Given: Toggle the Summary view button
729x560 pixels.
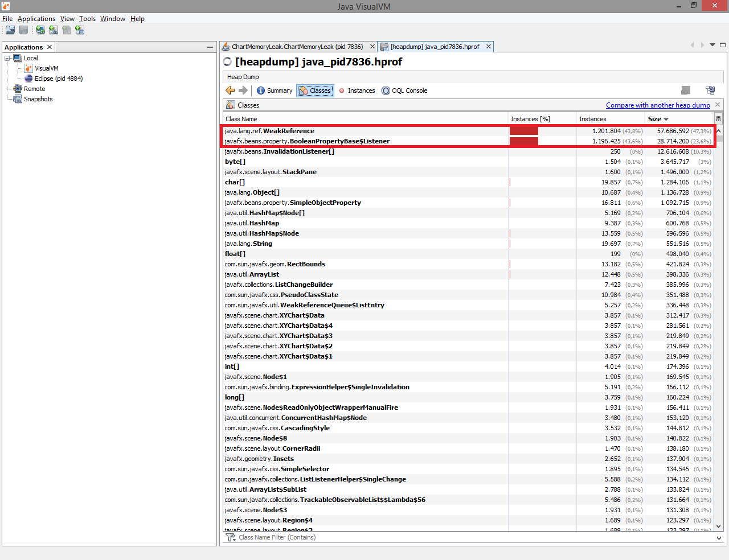Looking at the screenshot, I should pos(275,90).
